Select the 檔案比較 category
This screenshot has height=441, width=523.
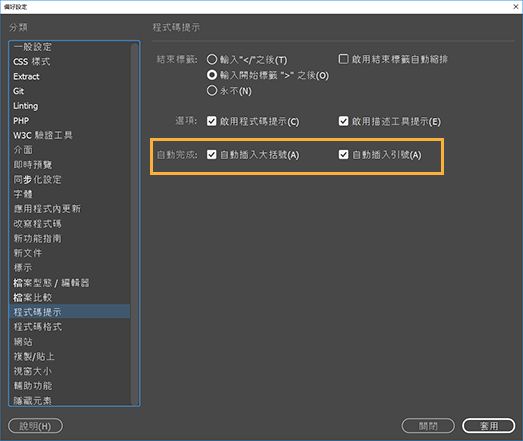point(70,297)
